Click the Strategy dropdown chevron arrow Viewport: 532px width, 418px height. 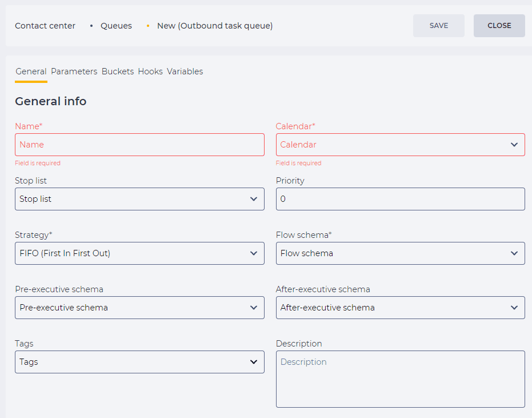(x=254, y=253)
